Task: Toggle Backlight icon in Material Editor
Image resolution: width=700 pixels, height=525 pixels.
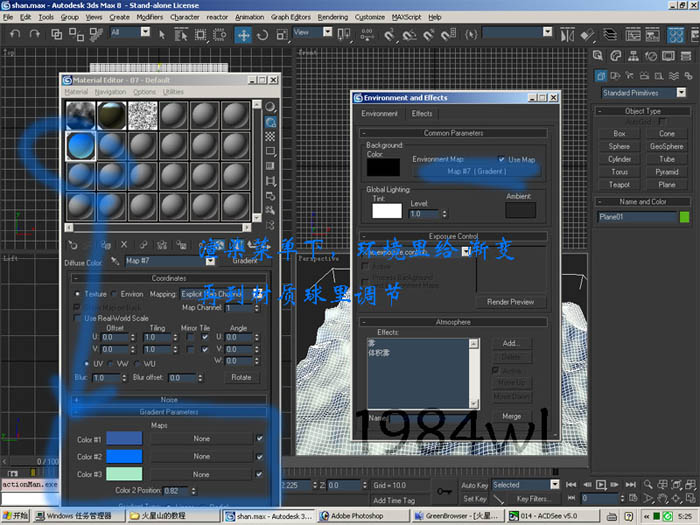Action: 270,122
